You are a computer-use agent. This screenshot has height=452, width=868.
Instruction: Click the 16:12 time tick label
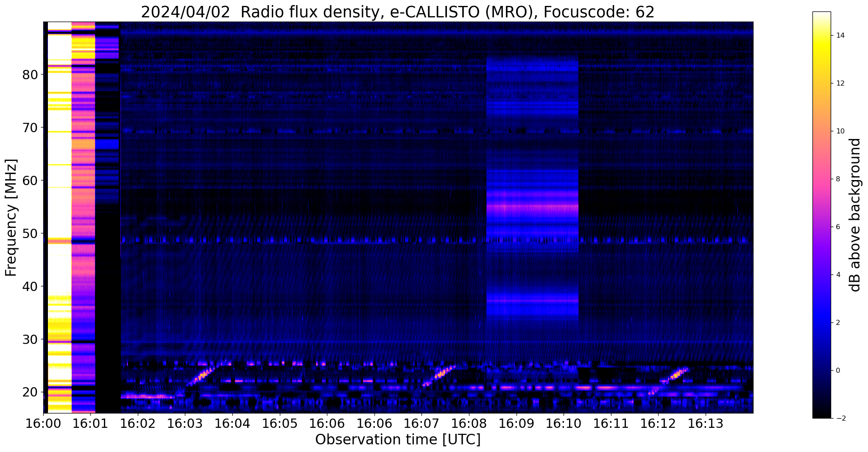(x=658, y=423)
